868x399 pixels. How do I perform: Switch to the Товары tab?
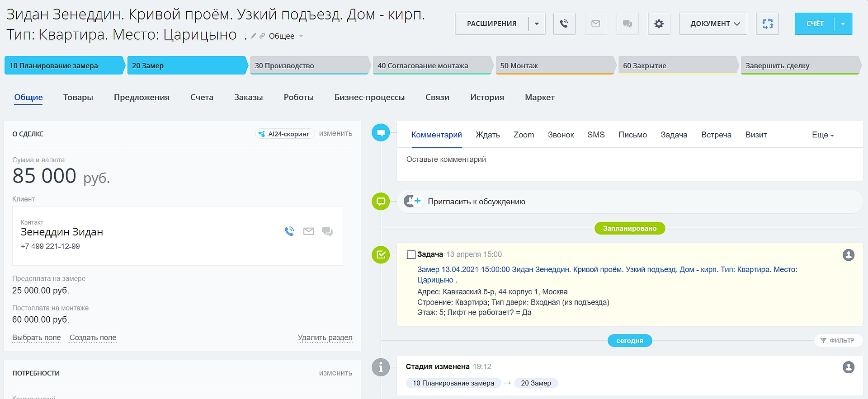click(78, 97)
